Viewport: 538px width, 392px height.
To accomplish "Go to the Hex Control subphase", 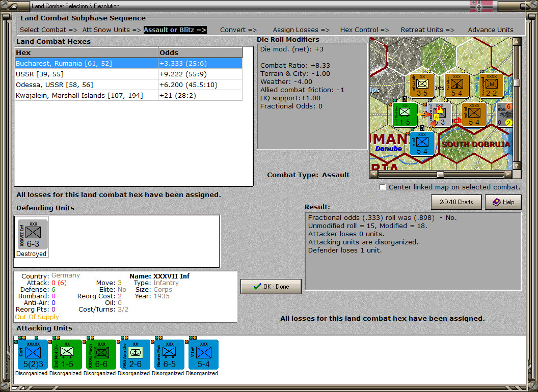I will [364, 30].
